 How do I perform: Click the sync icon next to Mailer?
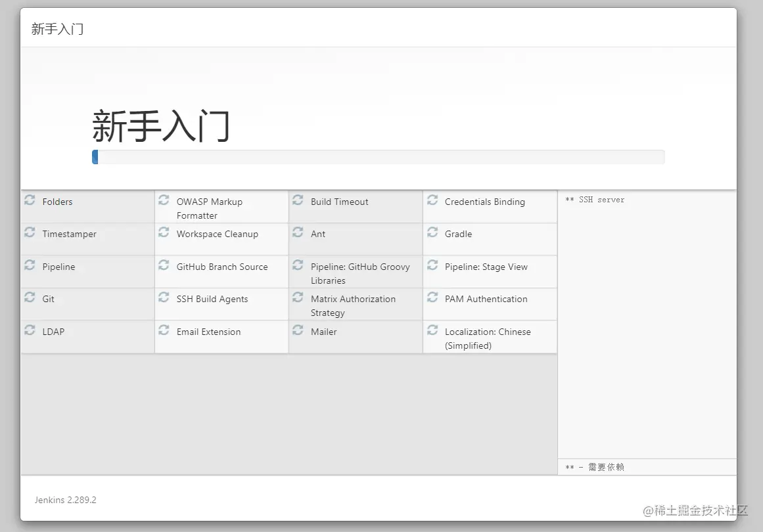pos(298,330)
